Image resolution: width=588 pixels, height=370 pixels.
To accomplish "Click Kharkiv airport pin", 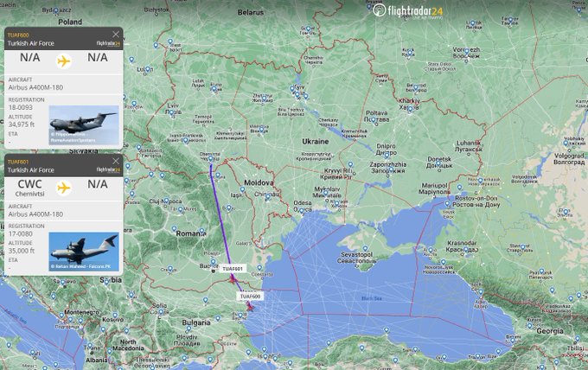I will point(410,109).
